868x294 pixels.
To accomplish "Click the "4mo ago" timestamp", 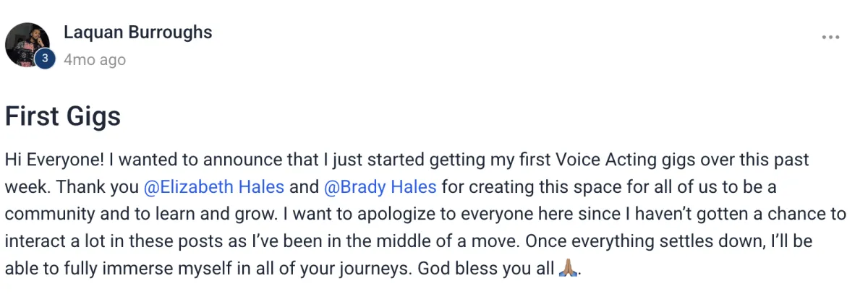I will point(95,60).
